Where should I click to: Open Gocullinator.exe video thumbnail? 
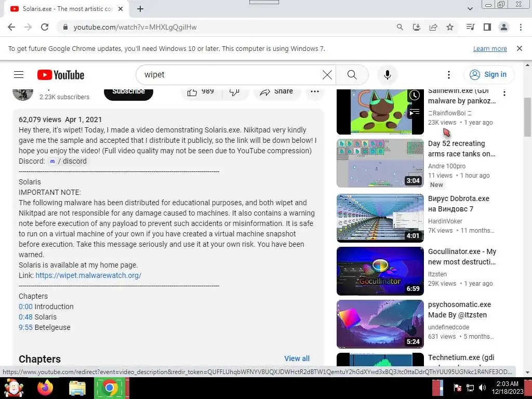(380, 271)
